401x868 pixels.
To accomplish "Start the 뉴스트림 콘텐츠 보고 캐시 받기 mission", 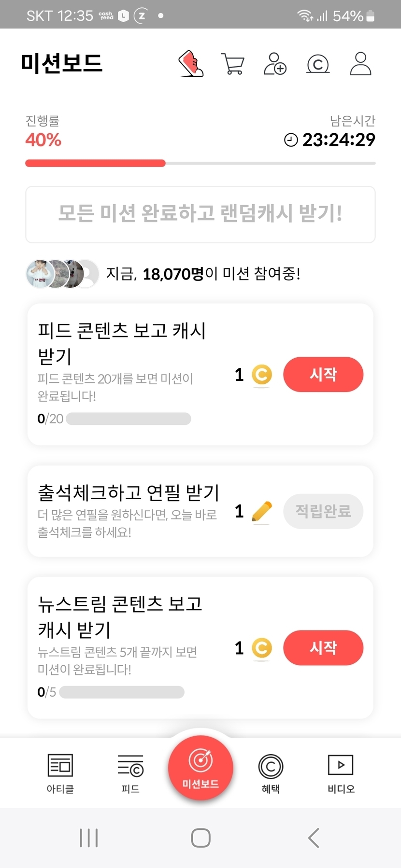I will coord(323,647).
